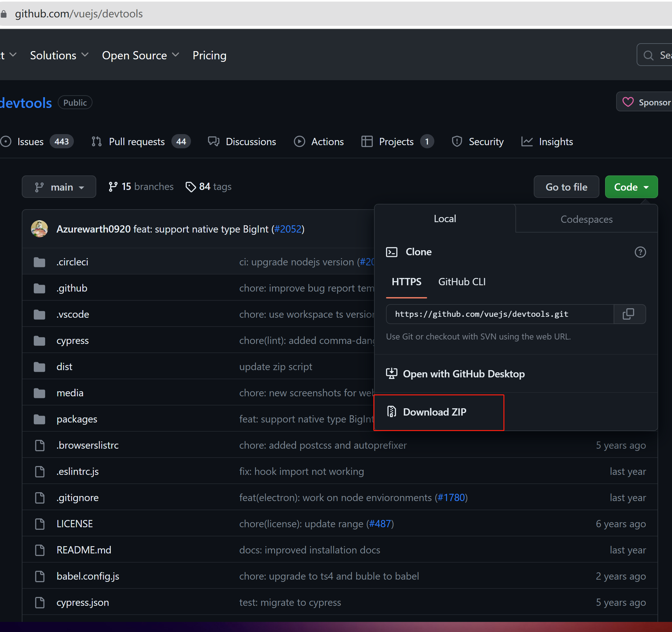Click the GitHub search box
This screenshot has height=632, width=672.
coord(654,55)
